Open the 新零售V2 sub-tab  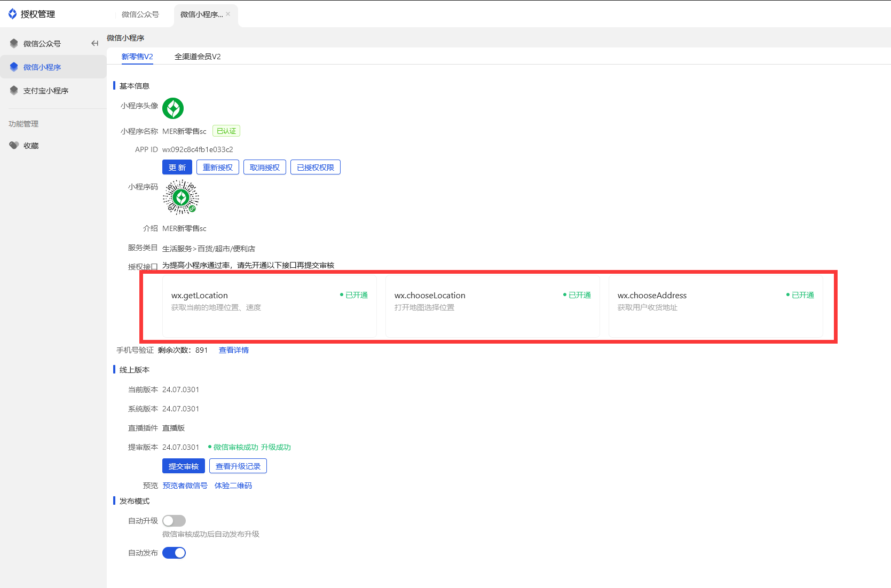[x=137, y=57]
